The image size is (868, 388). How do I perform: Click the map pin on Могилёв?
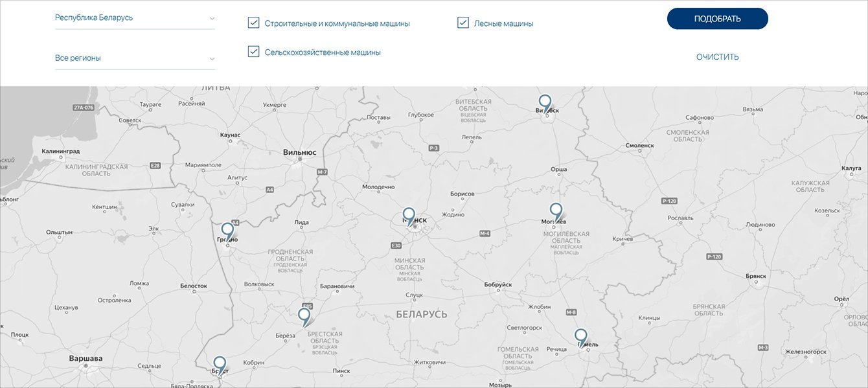[556, 212]
